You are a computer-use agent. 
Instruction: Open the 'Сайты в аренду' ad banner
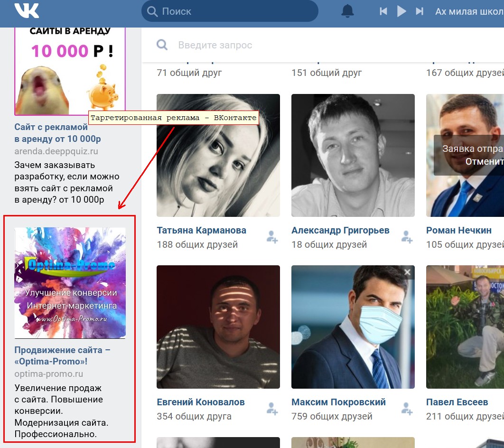click(x=70, y=71)
